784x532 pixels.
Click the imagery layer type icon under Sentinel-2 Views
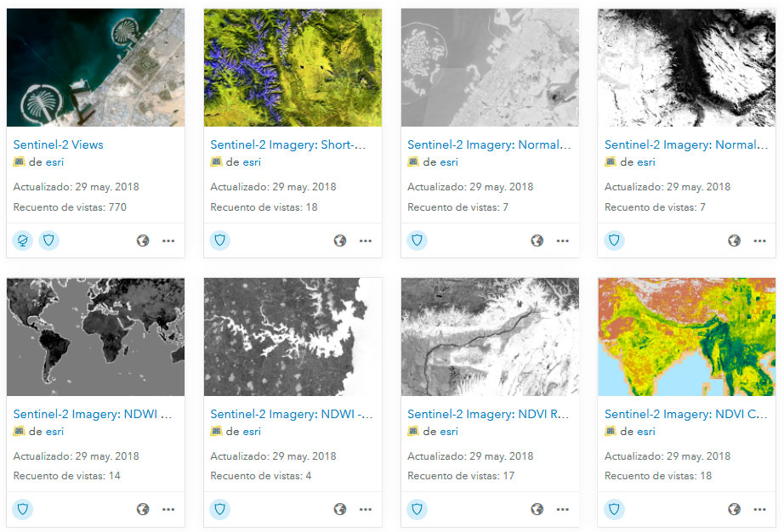coord(19,161)
